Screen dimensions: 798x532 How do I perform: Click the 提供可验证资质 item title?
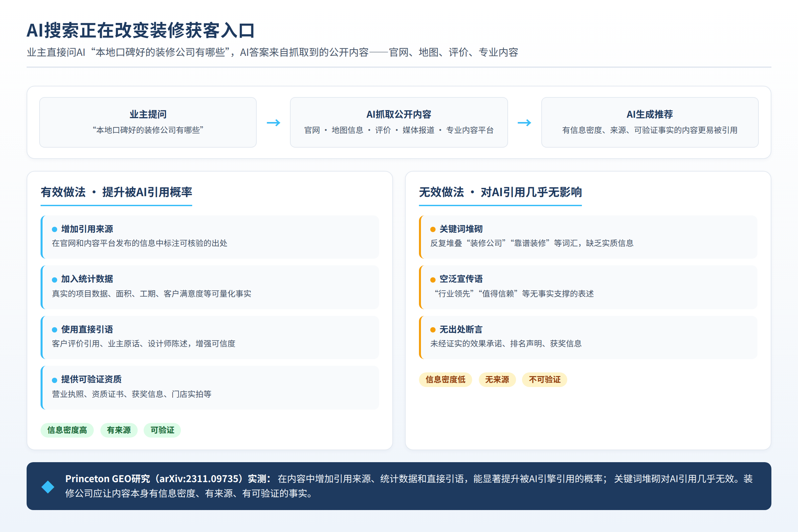91,379
